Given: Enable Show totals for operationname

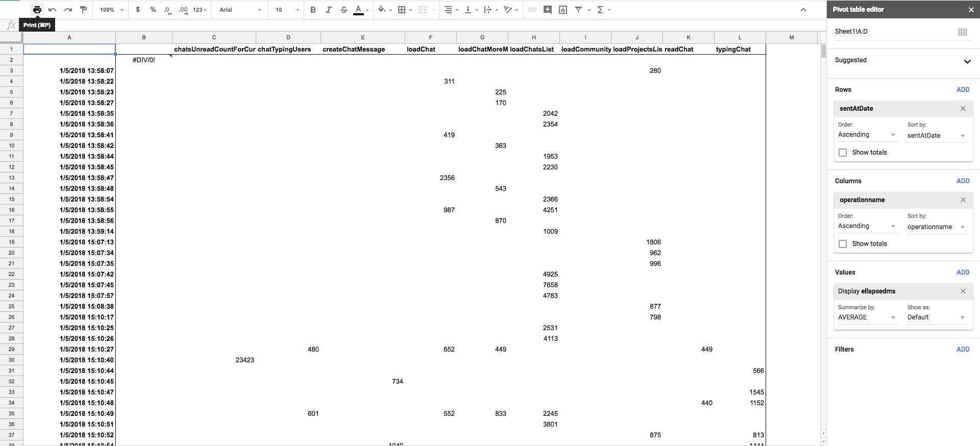Looking at the screenshot, I should click(843, 244).
